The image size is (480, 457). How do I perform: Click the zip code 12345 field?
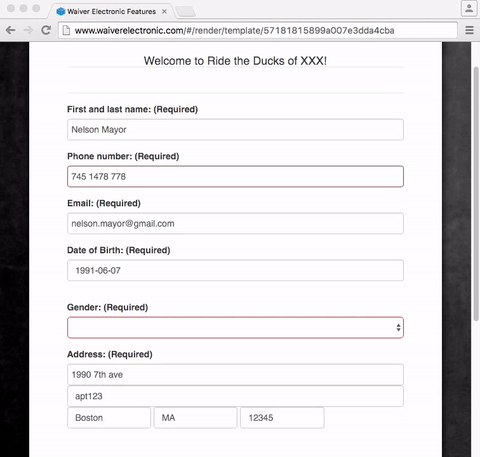(282, 418)
